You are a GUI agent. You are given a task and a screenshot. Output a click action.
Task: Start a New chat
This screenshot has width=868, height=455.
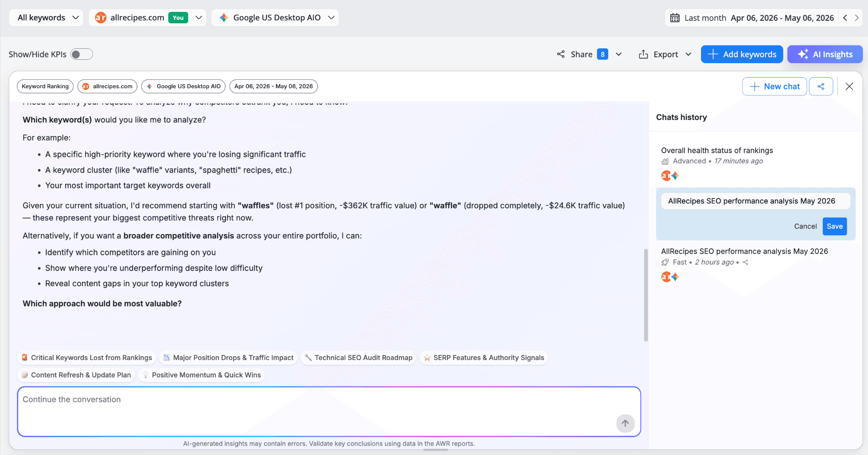(774, 87)
